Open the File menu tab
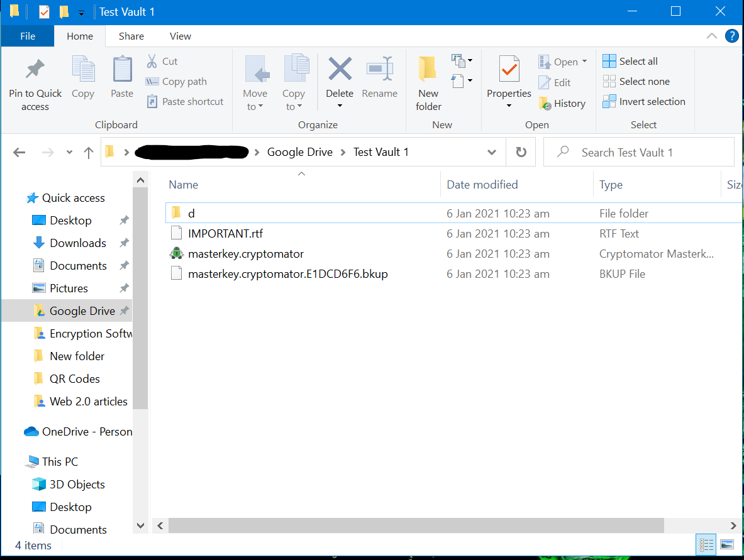The height and width of the screenshot is (560, 744). pos(28,36)
